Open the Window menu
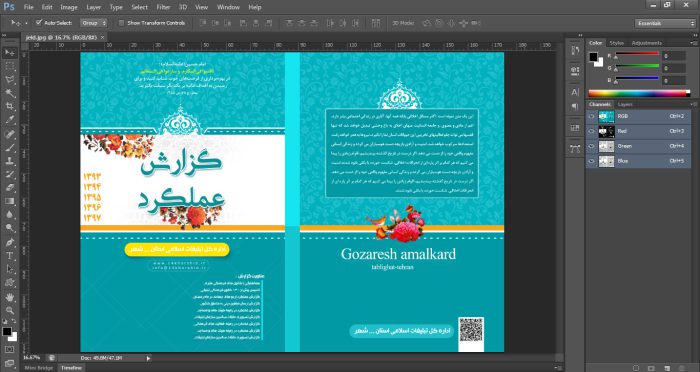The height and width of the screenshot is (372, 700). tap(228, 7)
